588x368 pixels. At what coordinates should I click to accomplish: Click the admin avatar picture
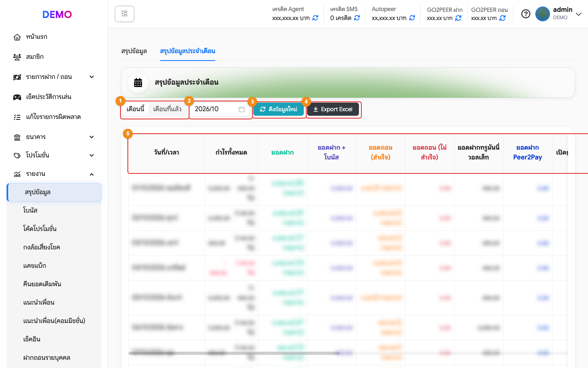pos(543,14)
